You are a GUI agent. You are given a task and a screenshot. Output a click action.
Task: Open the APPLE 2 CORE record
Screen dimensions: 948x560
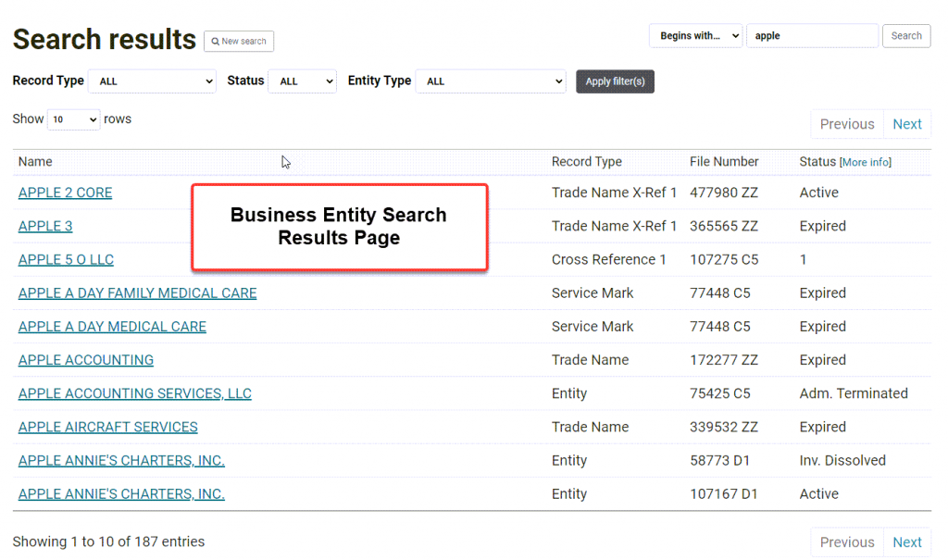pyautogui.click(x=66, y=193)
